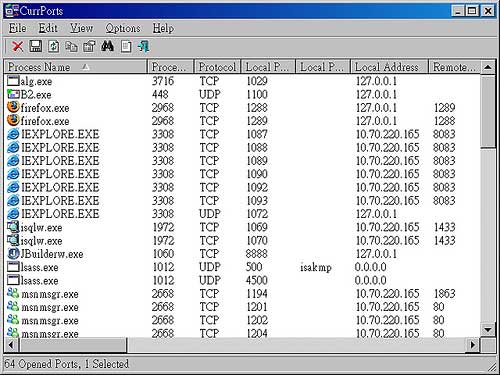
Task: Click msnmsgr icon in port 1202 row
Action: [13, 320]
